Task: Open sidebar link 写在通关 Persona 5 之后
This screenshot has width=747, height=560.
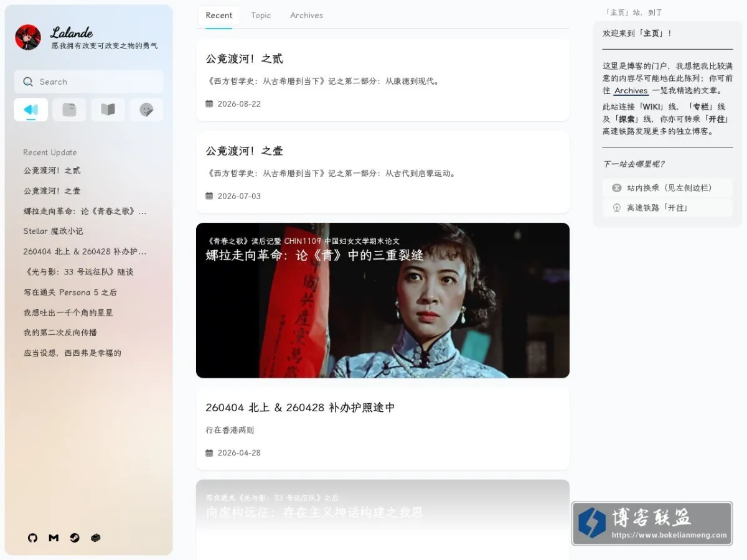Action: point(70,292)
